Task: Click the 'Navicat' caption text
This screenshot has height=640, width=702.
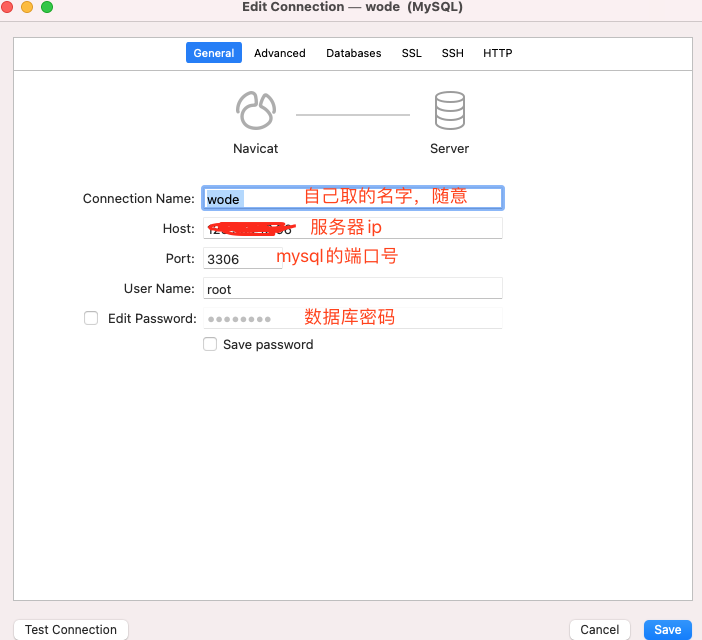Action: point(256,148)
